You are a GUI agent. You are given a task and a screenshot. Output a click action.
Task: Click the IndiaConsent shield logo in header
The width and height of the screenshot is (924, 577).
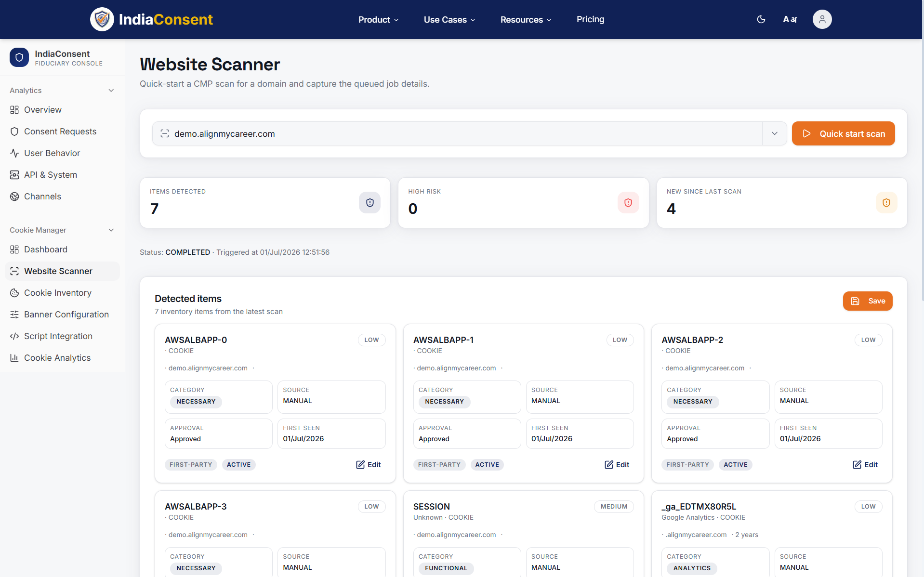click(x=102, y=19)
